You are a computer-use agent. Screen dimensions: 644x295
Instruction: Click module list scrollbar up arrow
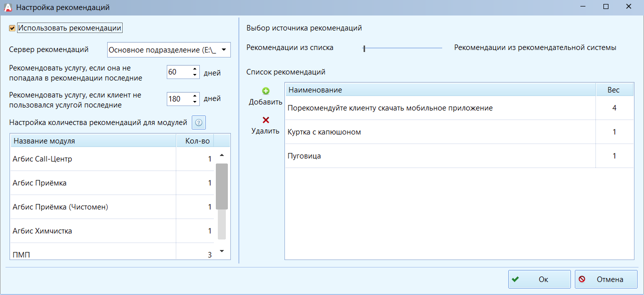(x=222, y=155)
